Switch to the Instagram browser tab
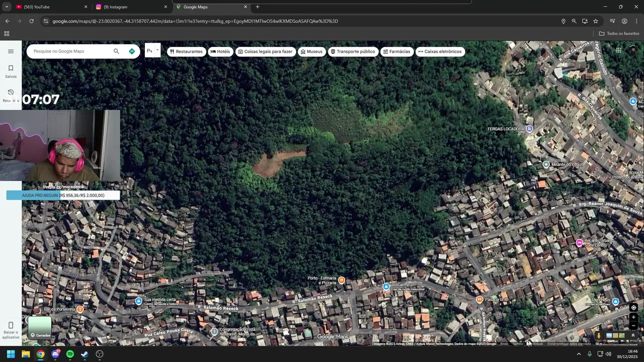Viewport: 644px width, 362px height. coord(132,7)
